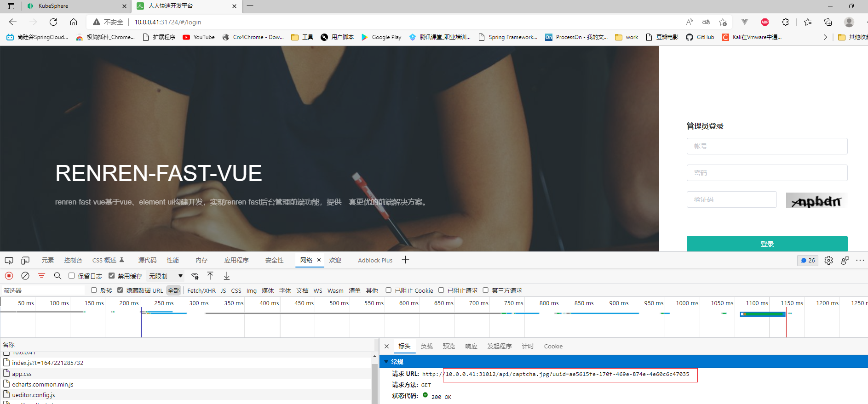
Task: Check the blocked cookies filter
Action: tap(388, 290)
